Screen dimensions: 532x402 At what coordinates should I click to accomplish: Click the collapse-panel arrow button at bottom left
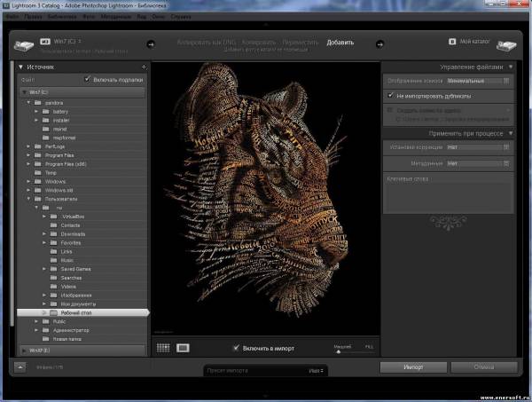pyautogui.click(x=20, y=367)
